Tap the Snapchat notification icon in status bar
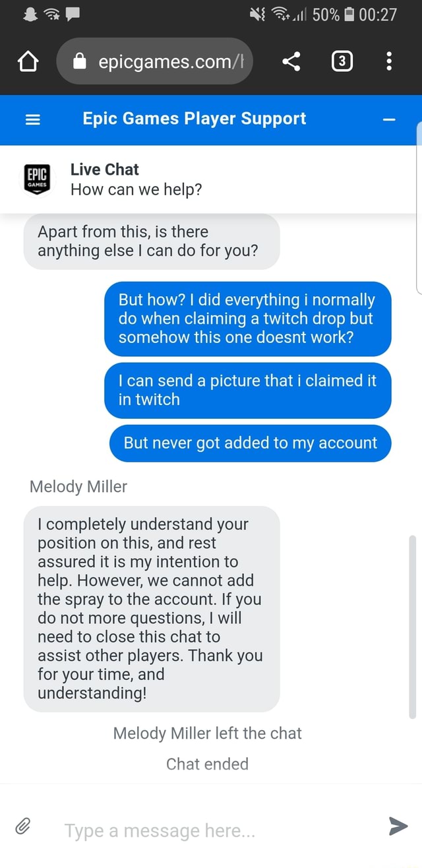Screen dimensions: 422x868 [30, 14]
